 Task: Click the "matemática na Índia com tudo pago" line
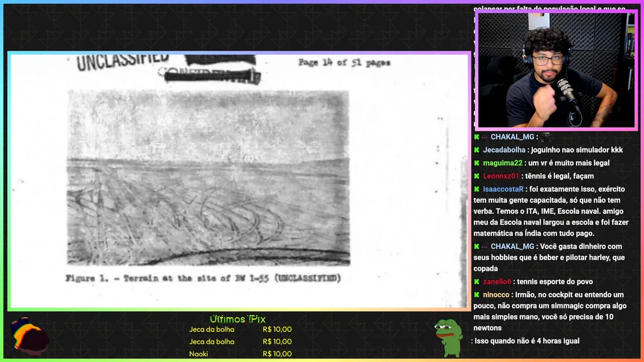tap(534, 233)
